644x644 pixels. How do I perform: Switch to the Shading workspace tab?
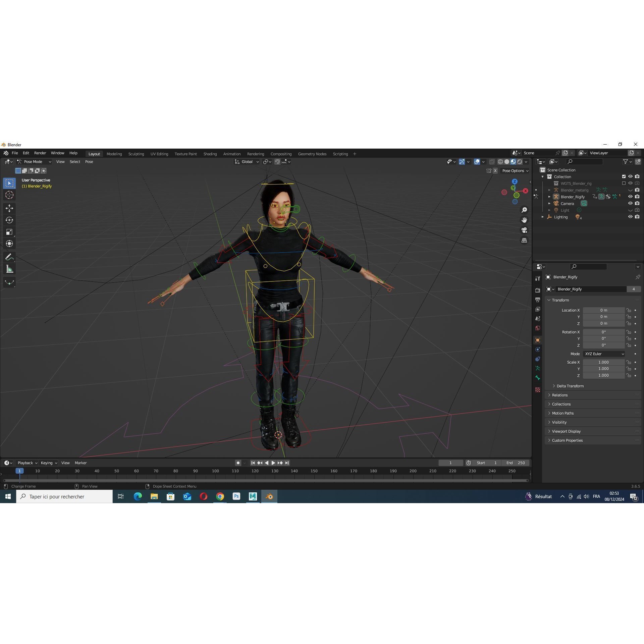click(210, 154)
